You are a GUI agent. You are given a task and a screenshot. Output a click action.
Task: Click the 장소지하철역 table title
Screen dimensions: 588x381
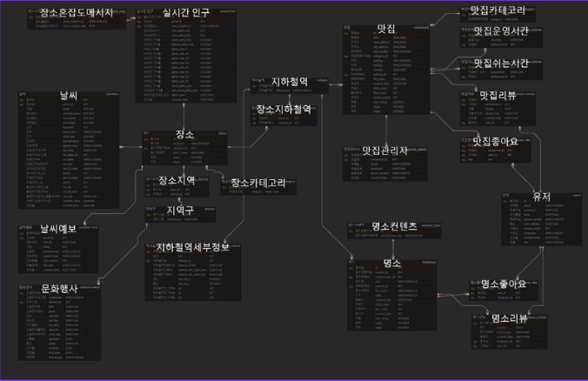(x=284, y=109)
